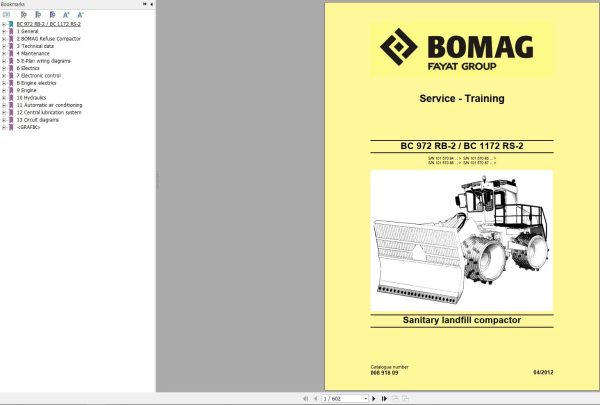Expand the 2 BOMAG Refuse Compactor bookmark

tap(4, 39)
